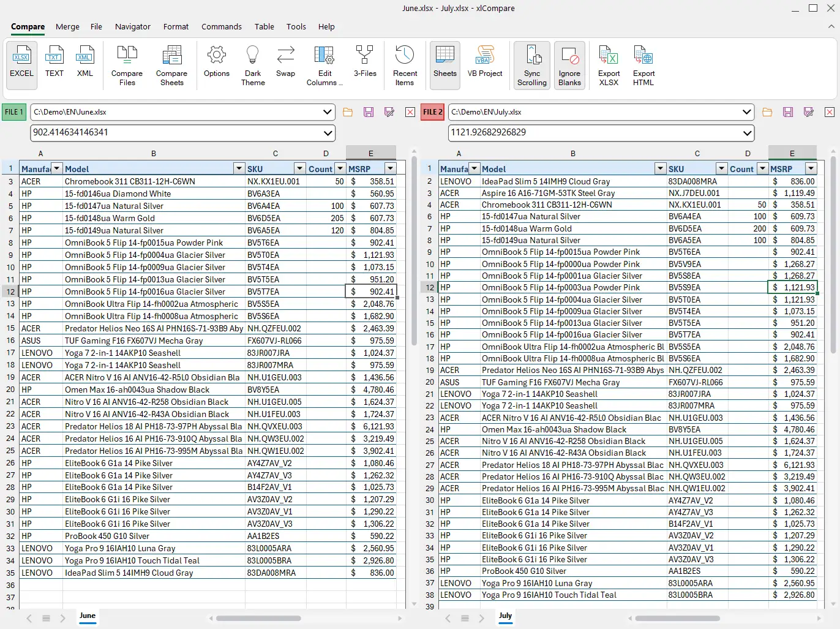Save FILE 2 workbook
Viewport: 840px width, 629px height.
[788, 112]
